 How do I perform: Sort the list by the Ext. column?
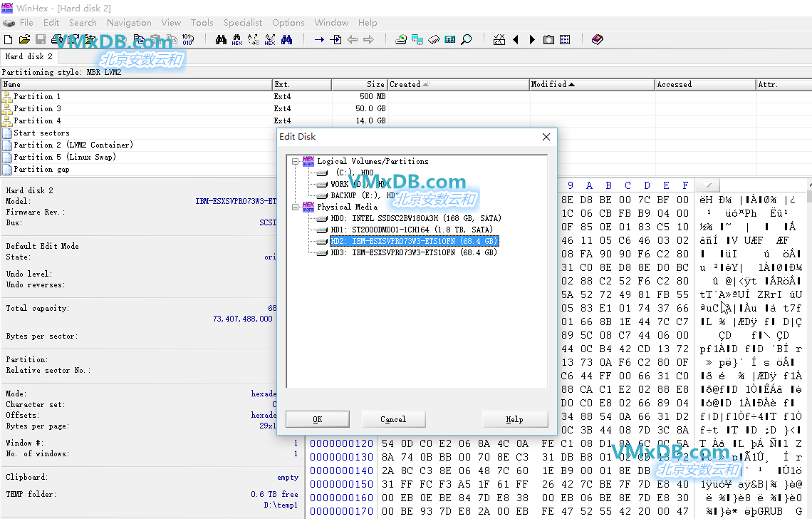coord(302,85)
